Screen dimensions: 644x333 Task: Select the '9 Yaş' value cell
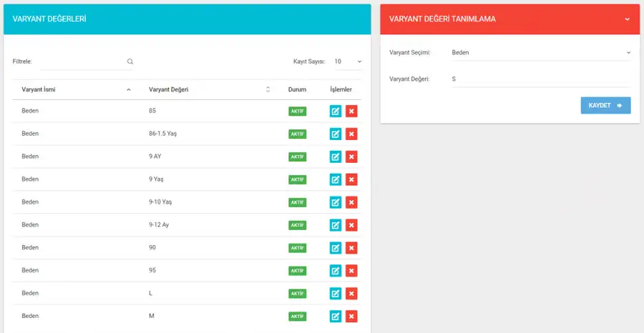coord(156,179)
